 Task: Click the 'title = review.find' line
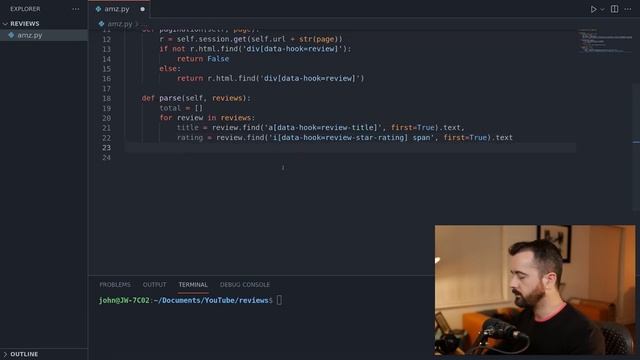pyautogui.click(x=320, y=128)
